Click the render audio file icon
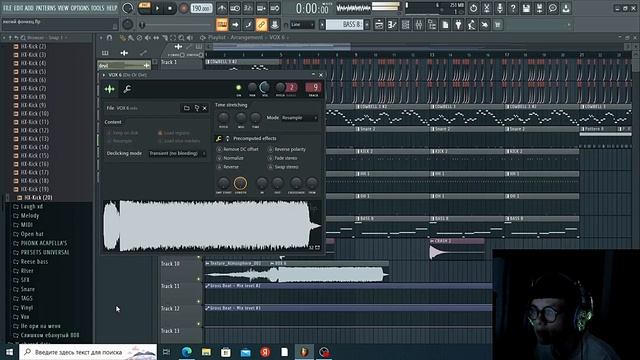Image resolution: width=640 pixels, height=360 pixels. (539, 8)
